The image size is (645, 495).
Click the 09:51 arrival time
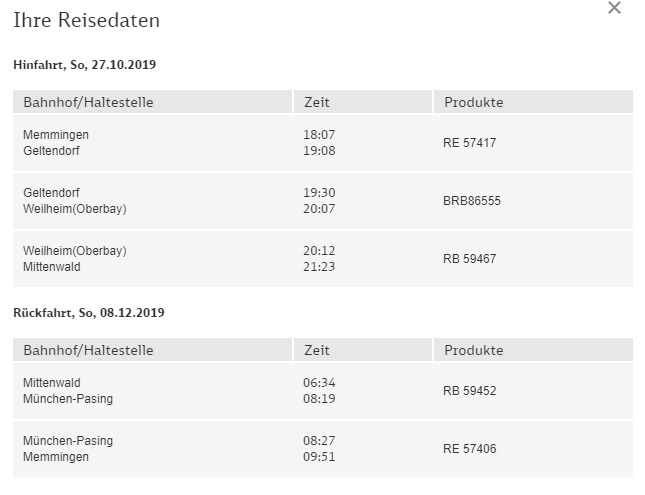click(x=317, y=457)
